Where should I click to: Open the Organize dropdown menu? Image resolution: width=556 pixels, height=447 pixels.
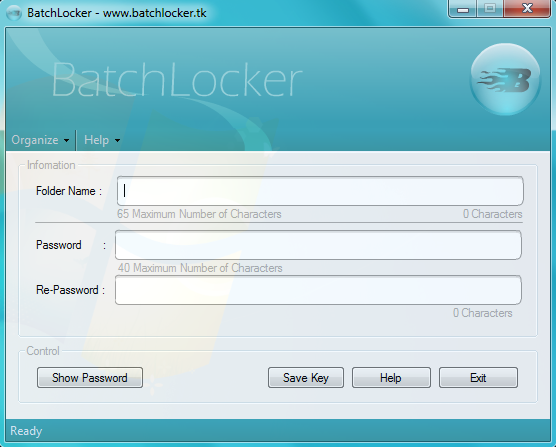(x=40, y=140)
